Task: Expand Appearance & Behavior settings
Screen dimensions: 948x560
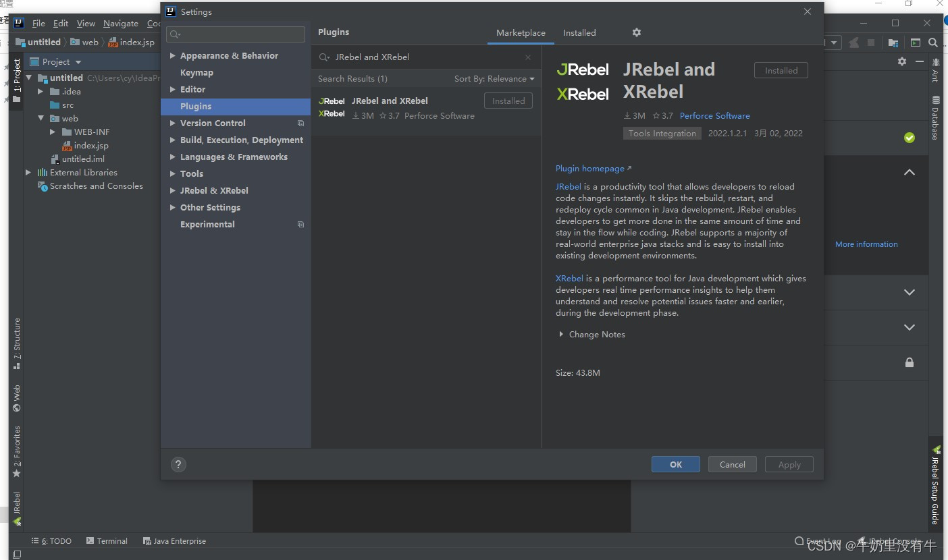Action: 173,56
